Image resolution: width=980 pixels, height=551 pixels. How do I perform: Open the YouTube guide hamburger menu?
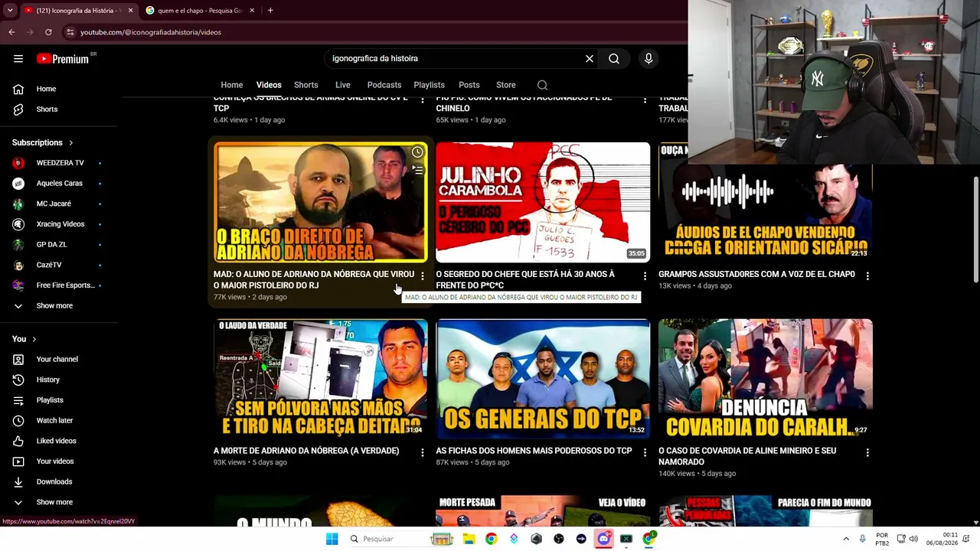[x=18, y=58]
